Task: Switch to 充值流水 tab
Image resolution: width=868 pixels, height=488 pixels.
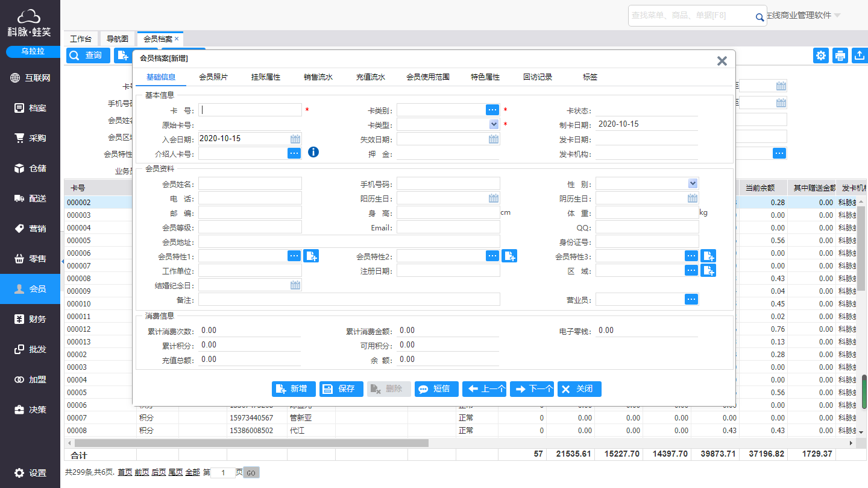Action: click(x=371, y=77)
